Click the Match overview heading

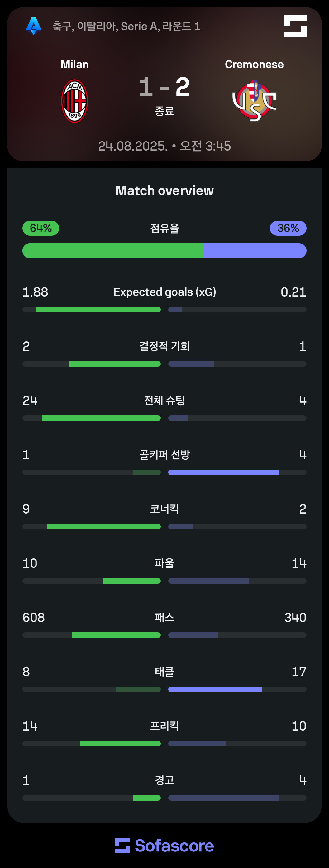pyautogui.click(x=164, y=191)
